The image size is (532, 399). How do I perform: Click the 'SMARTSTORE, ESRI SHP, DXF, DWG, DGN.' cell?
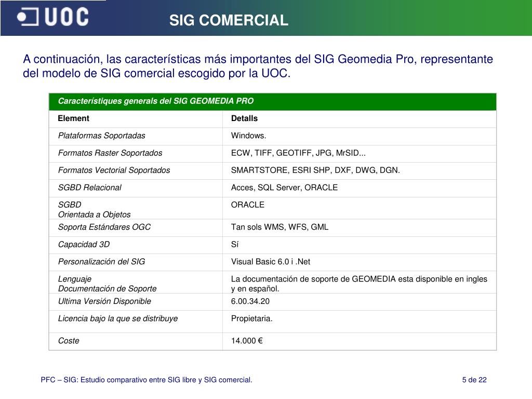click(x=315, y=170)
